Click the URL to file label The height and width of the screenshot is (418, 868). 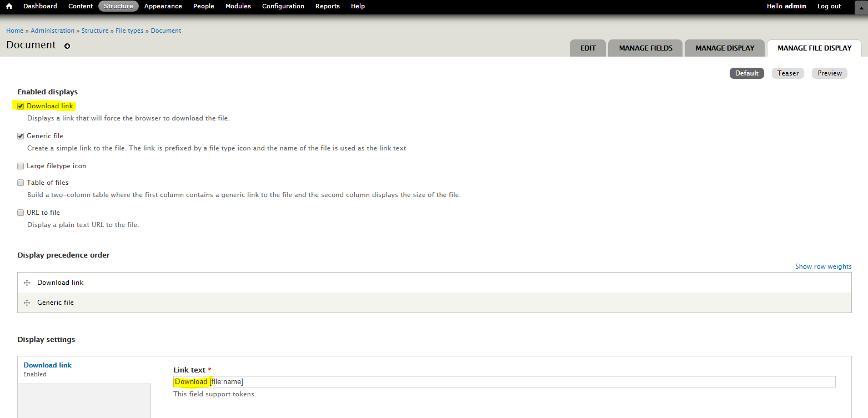pyautogui.click(x=43, y=213)
